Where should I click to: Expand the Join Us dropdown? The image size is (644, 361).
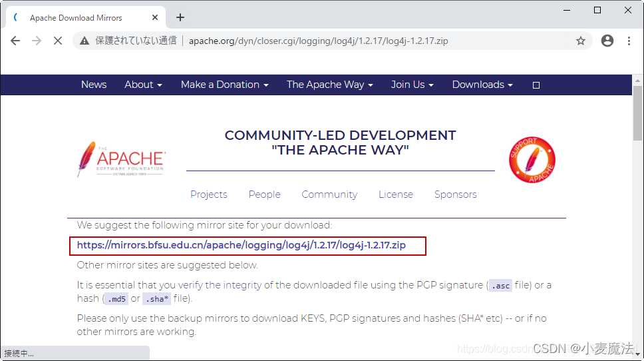coord(412,85)
